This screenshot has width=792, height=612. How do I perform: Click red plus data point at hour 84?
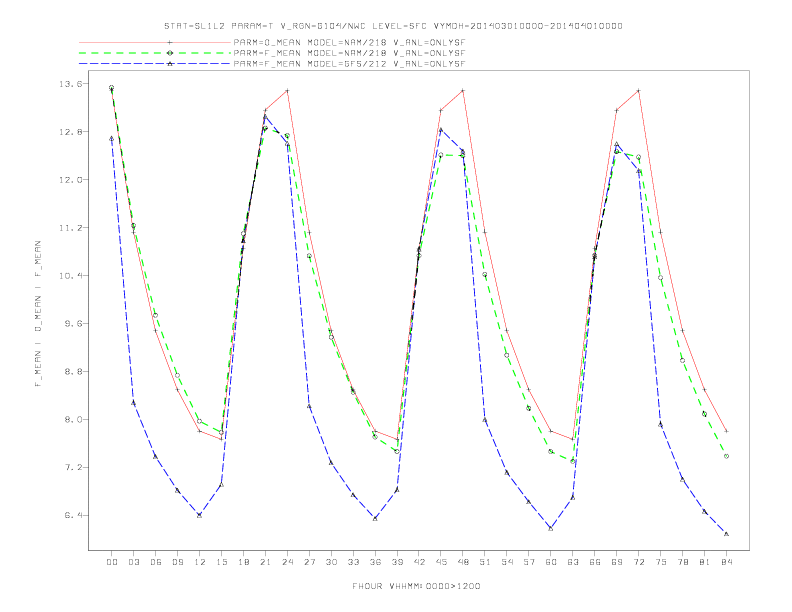pos(726,431)
